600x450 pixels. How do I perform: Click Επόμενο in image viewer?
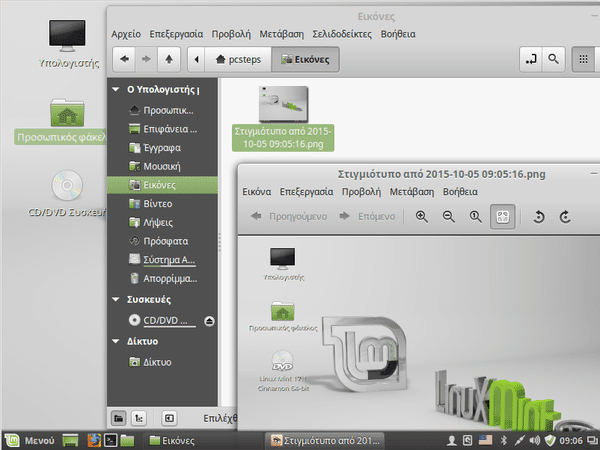coord(367,217)
